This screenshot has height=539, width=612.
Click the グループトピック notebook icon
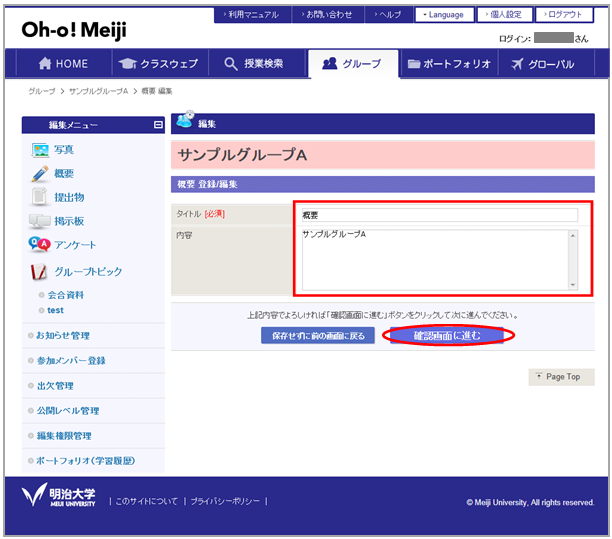click(x=39, y=272)
